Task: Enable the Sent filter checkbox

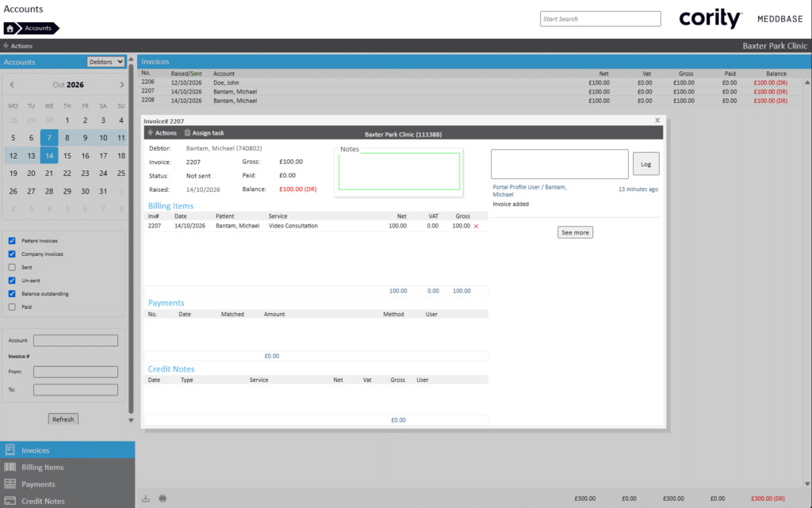Action: pos(12,267)
